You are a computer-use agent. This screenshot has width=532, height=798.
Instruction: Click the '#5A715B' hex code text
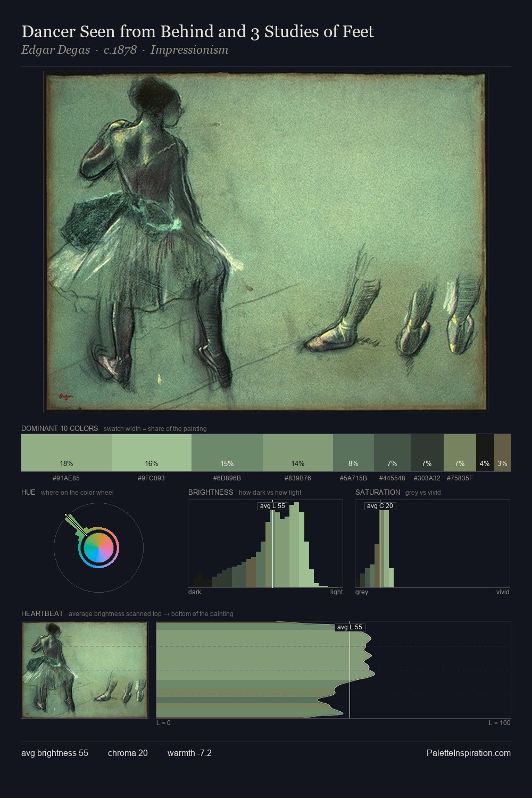(x=353, y=478)
